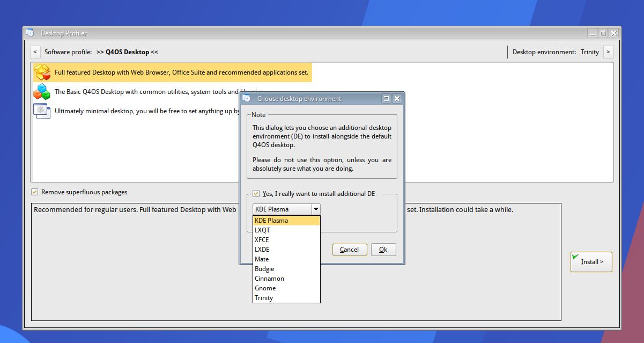Close the Choose desktop environment dialog
Viewport: 644px width, 343px height.
click(x=397, y=99)
